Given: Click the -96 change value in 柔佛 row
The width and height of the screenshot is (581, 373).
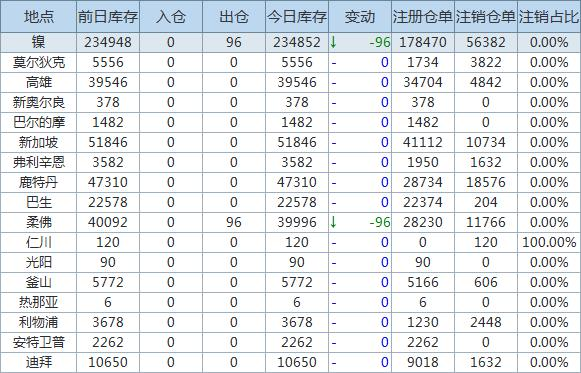Looking at the screenshot, I should (x=380, y=222).
